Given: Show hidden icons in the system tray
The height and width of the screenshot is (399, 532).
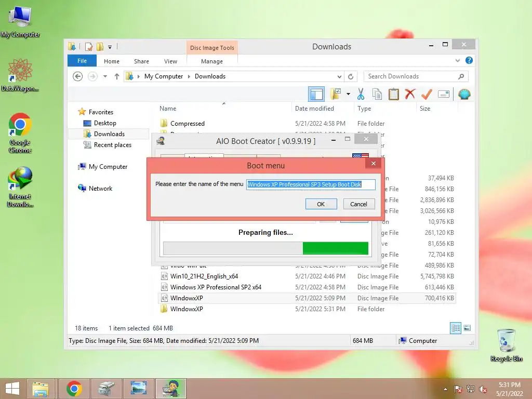Looking at the screenshot, I should pos(445,389).
